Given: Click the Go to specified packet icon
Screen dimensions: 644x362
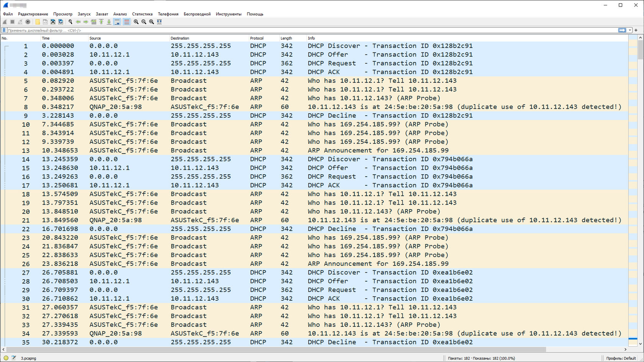Looking at the screenshot, I should click(x=94, y=22).
